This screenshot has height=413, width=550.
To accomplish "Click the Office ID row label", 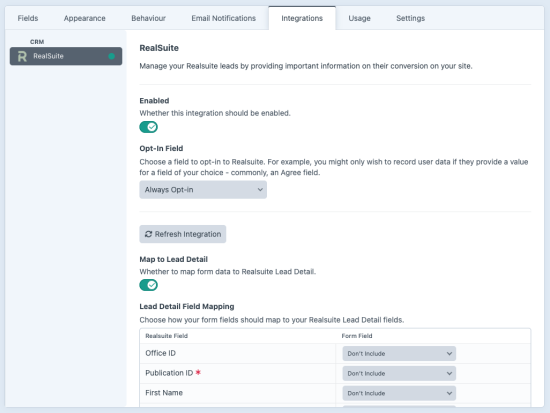I will point(160,353).
